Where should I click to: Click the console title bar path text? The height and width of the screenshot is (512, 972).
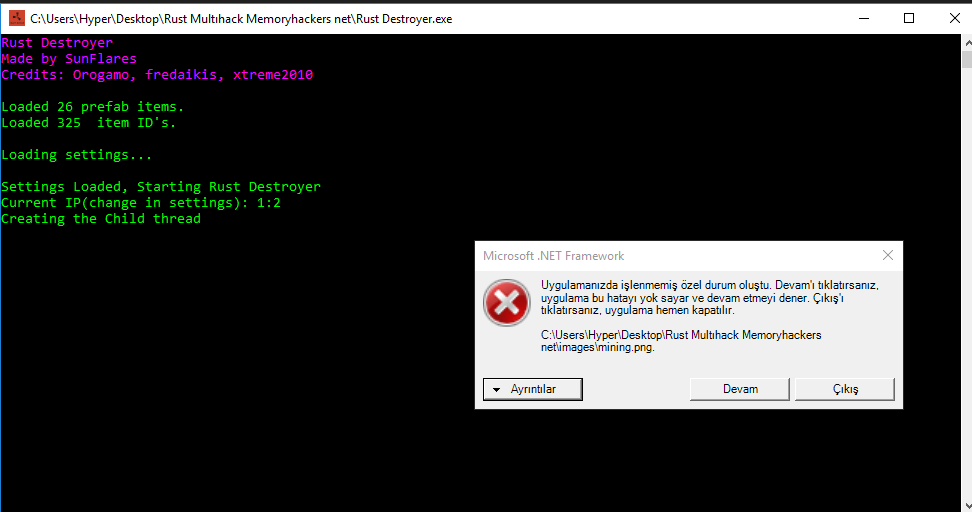(x=241, y=19)
